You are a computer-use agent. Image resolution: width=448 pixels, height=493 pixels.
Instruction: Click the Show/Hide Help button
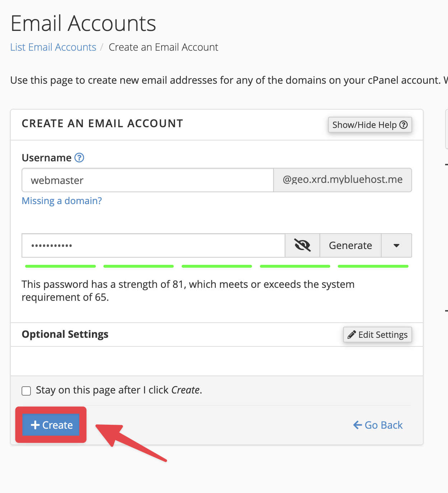[x=370, y=125]
